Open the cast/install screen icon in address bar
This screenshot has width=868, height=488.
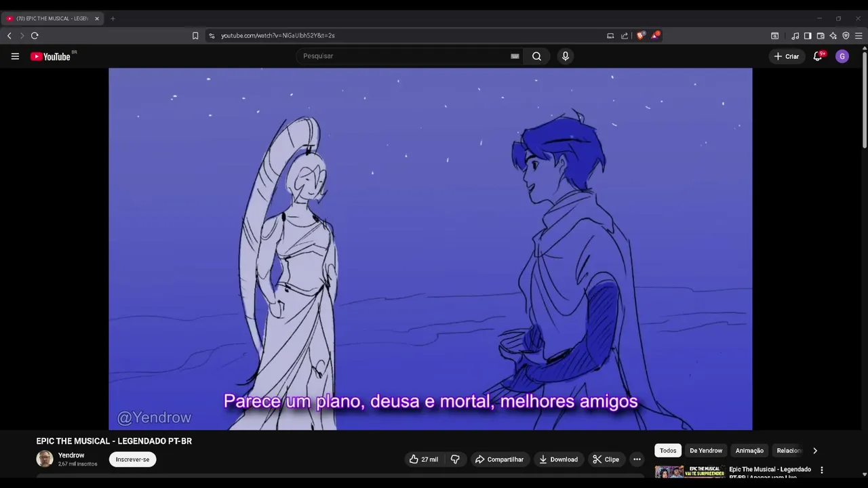click(x=610, y=35)
